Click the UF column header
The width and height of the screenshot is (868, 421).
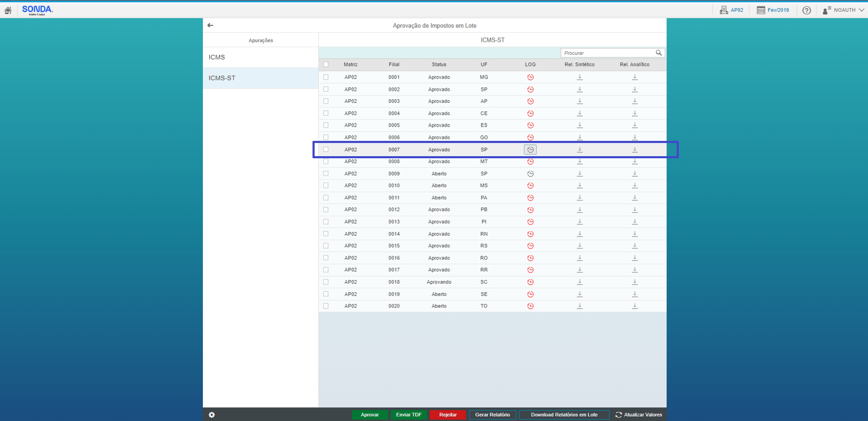click(x=484, y=64)
